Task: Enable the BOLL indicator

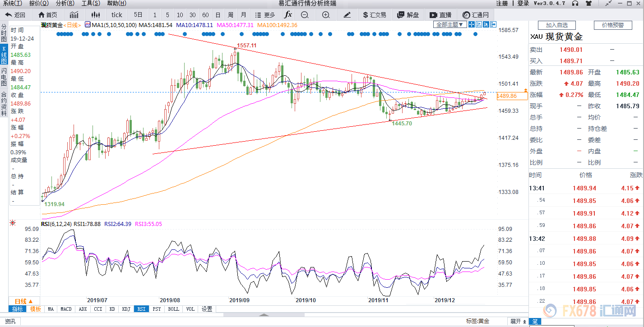Action: pos(173,309)
